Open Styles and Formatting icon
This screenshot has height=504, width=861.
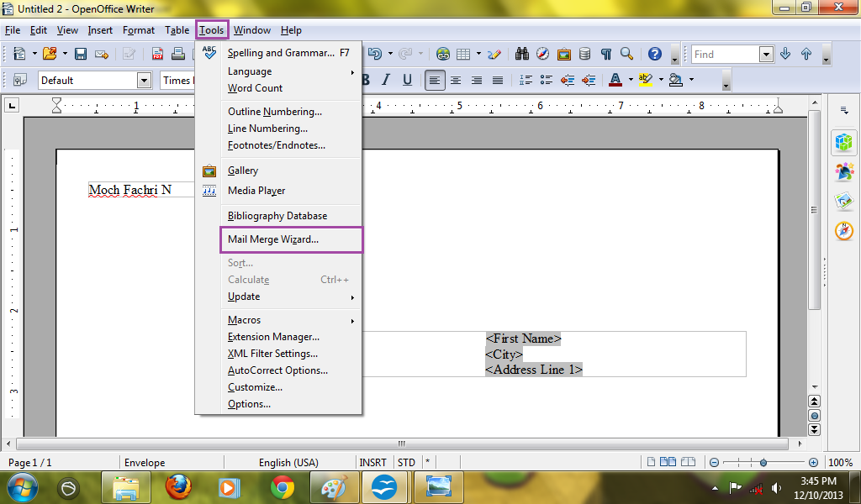(20, 80)
